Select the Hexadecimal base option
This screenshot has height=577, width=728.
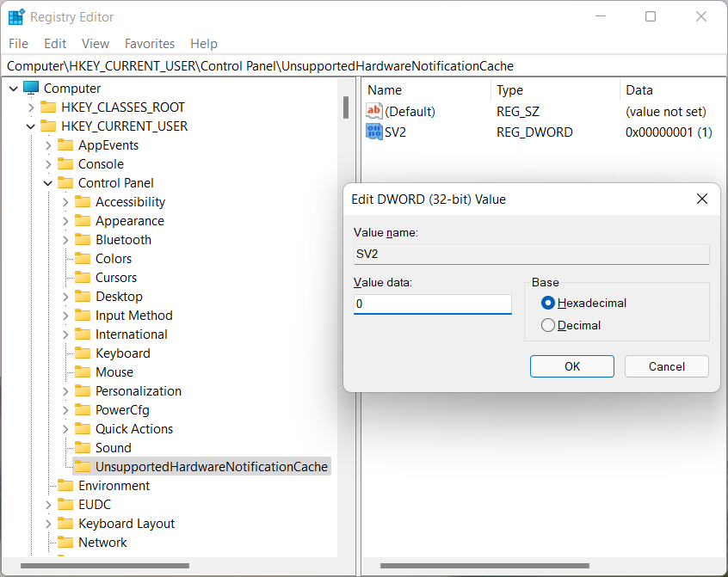[x=548, y=303]
